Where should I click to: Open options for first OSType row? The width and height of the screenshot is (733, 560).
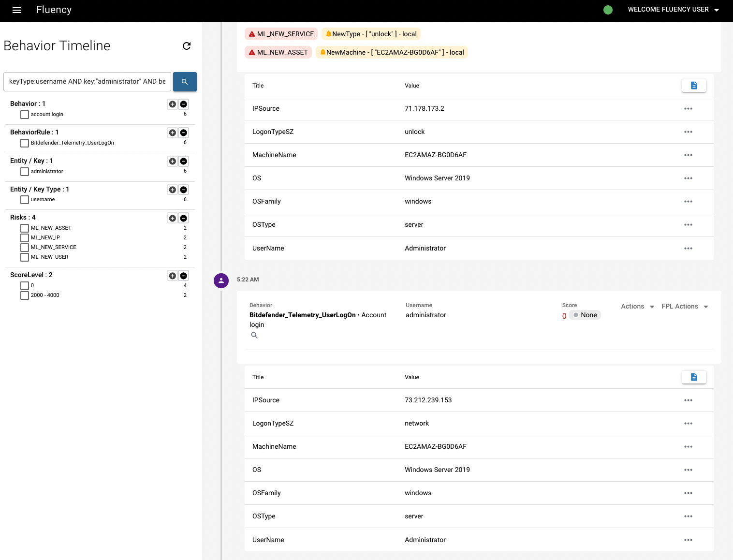[689, 225]
